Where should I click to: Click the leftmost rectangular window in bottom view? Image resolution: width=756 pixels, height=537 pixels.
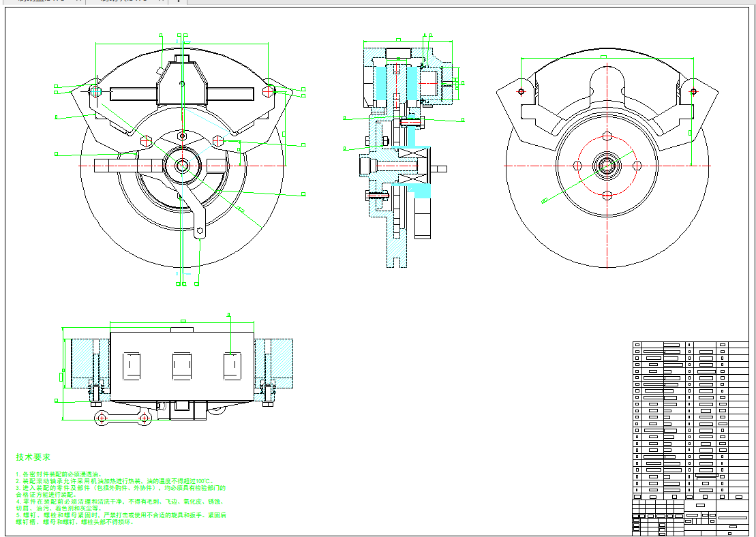[130, 366]
